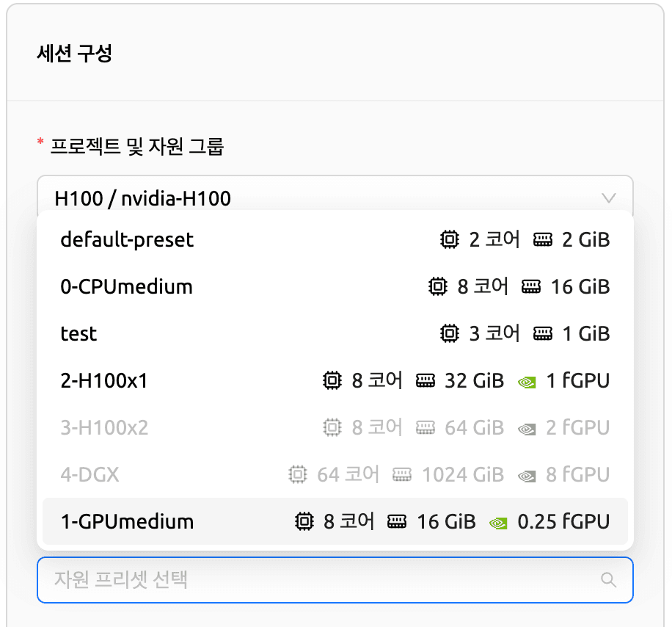The image size is (672, 627).
Task: Expand the project and resource group dropdown arrow
Action: 608,197
